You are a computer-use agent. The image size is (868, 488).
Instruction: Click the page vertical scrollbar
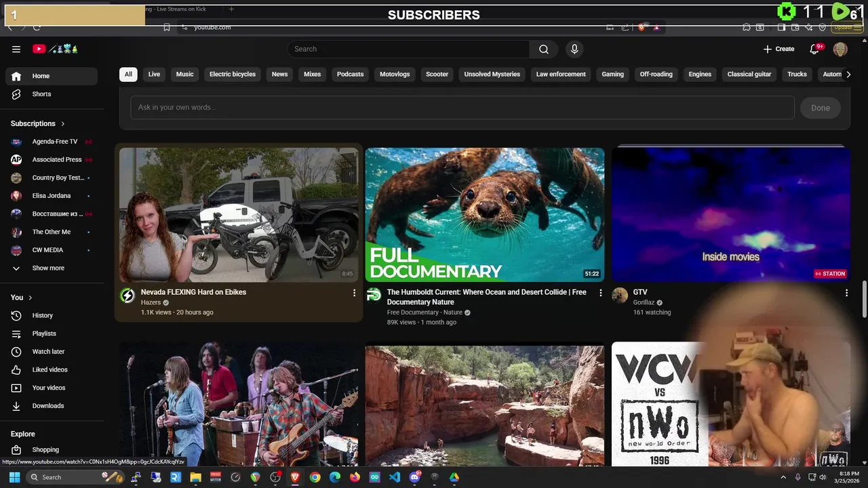point(864,299)
